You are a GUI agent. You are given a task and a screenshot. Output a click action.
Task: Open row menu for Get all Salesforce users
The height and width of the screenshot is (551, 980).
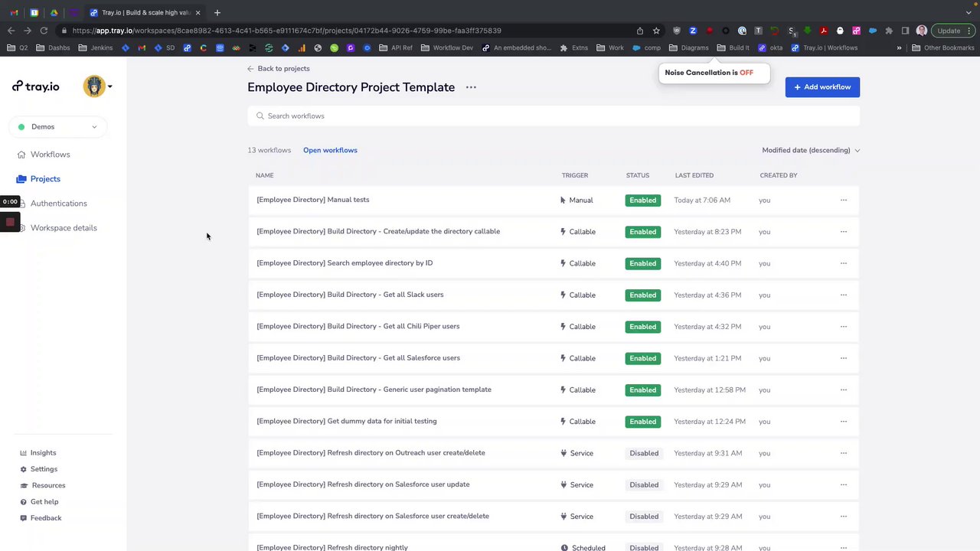tap(844, 358)
